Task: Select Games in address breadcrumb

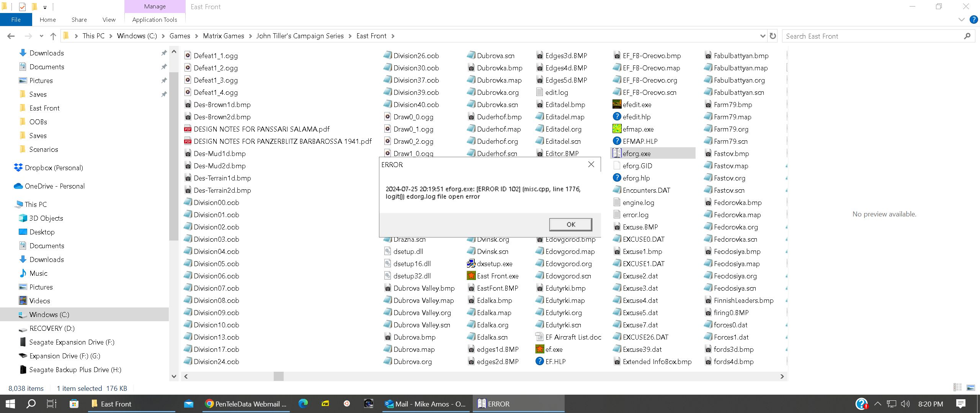Action: pyautogui.click(x=180, y=36)
